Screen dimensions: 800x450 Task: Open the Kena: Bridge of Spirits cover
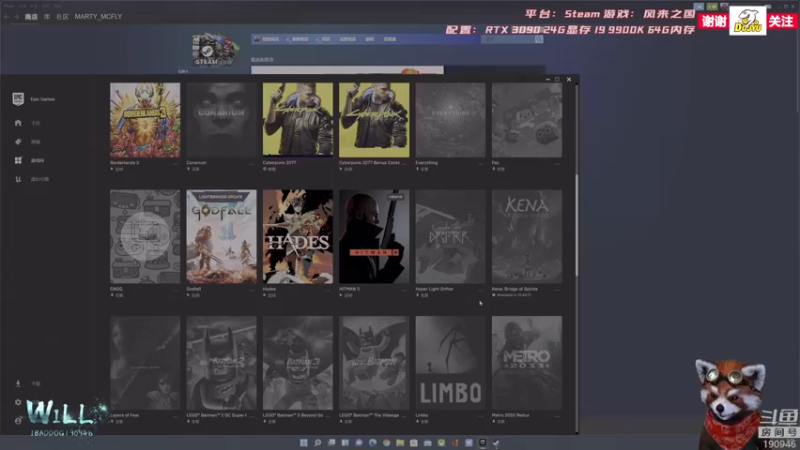point(527,237)
